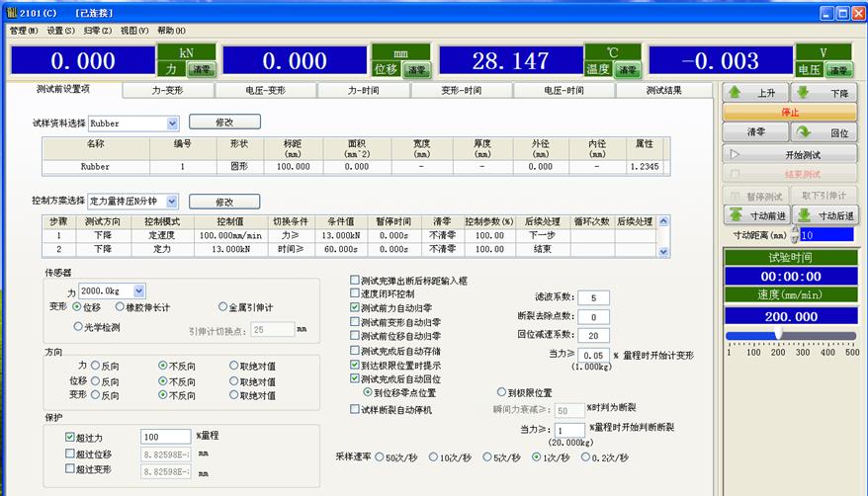Click 修改 next to the Rubber sample selector
The image size is (868, 496).
point(224,123)
